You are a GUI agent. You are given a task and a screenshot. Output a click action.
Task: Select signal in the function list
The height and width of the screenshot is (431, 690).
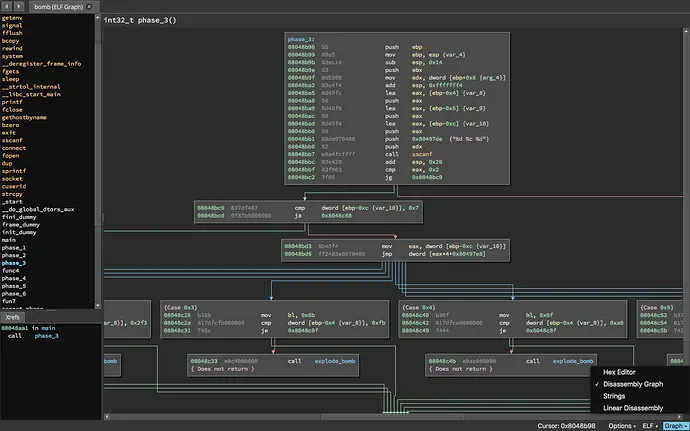coord(12,26)
